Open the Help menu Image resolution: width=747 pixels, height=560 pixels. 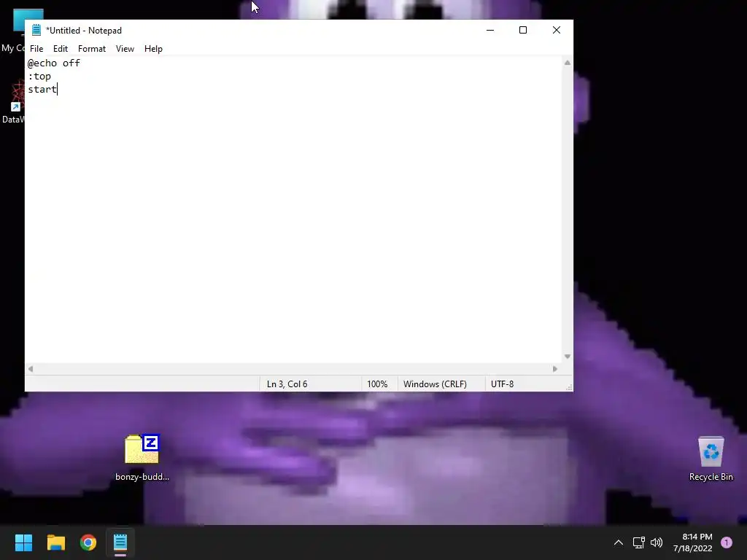click(x=153, y=49)
